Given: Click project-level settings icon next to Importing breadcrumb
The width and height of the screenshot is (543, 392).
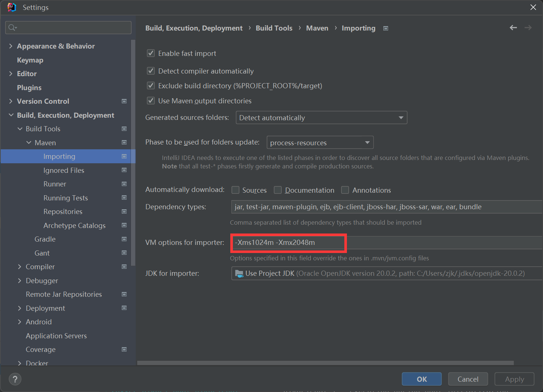Looking at the screenshot, I should [386, 28].
